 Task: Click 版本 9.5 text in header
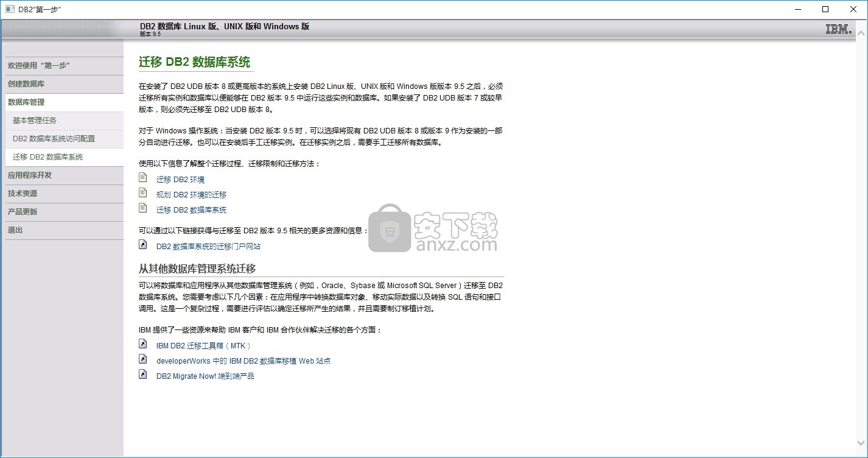point(150,34)
